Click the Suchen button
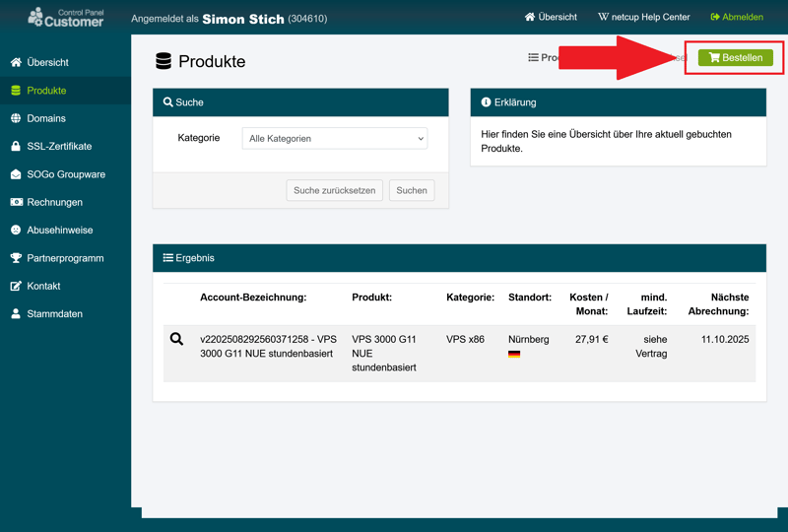788x532 pixels. 412,190
